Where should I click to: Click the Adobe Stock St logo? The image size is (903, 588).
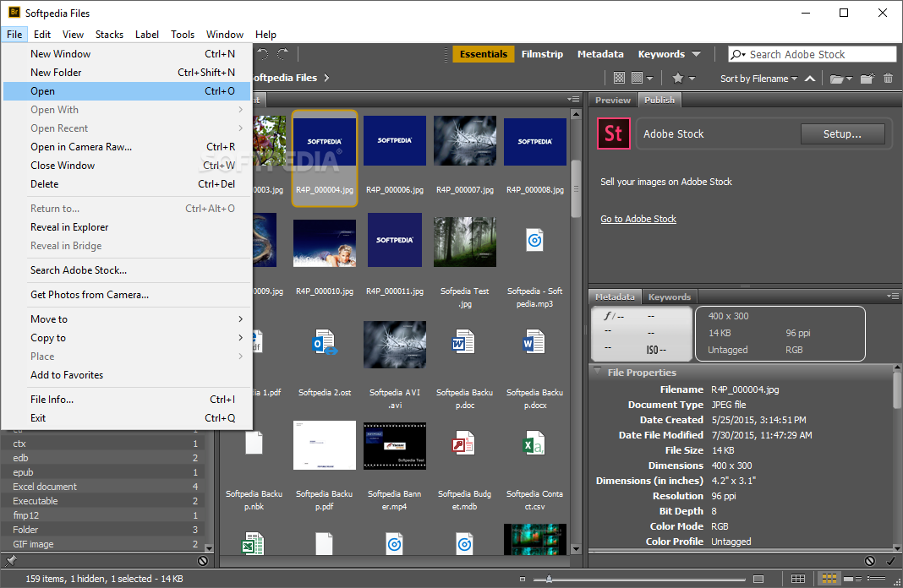pyautogui.click(x=613, y=133)
